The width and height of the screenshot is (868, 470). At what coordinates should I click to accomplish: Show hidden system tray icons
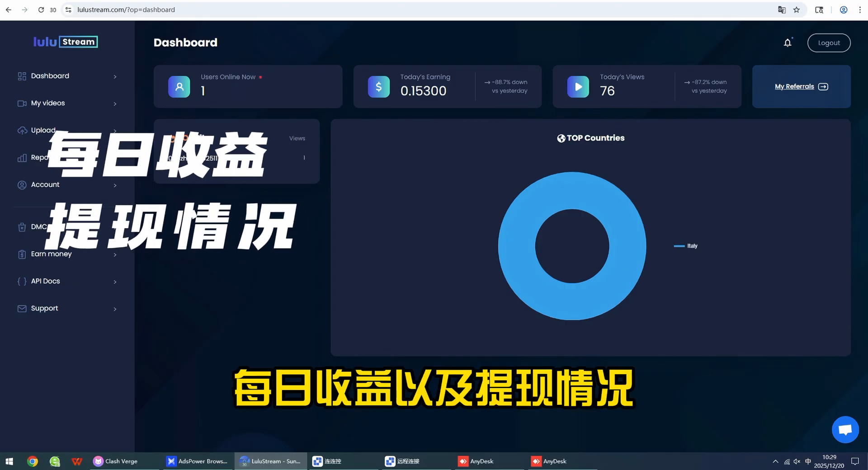pos(775,461)
